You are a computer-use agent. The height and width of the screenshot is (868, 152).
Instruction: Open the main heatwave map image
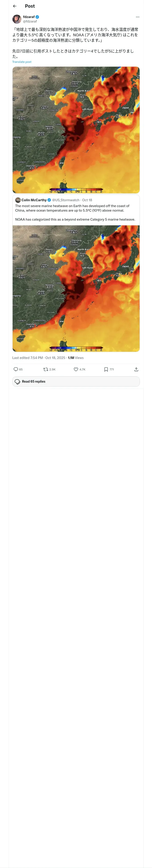coord(76,130)
